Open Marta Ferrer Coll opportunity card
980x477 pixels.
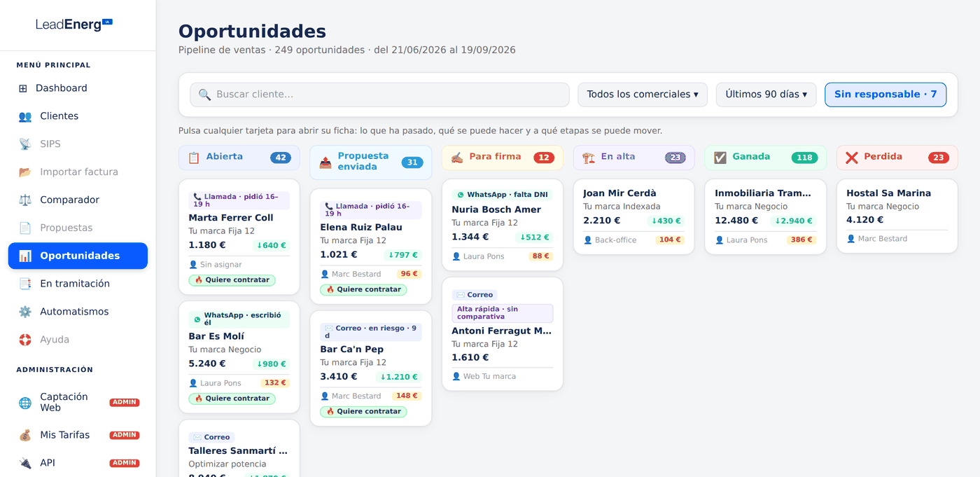[x=239, y=237]
